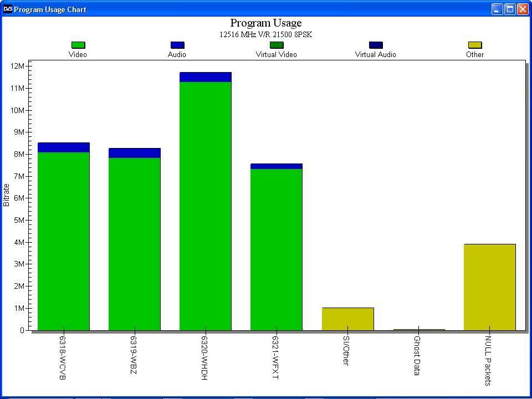Click the 'Ghost Data' axis label
Viewport: 532px width, 399px height.
pos(417,356)
